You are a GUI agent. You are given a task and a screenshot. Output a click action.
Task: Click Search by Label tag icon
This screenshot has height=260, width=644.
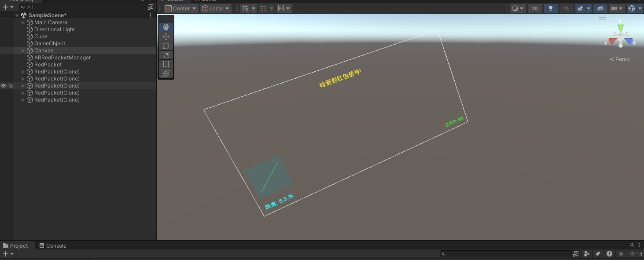598,254
